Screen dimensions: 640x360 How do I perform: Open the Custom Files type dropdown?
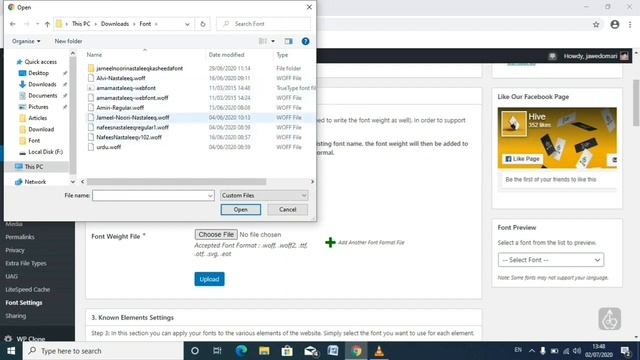point(264,196)
